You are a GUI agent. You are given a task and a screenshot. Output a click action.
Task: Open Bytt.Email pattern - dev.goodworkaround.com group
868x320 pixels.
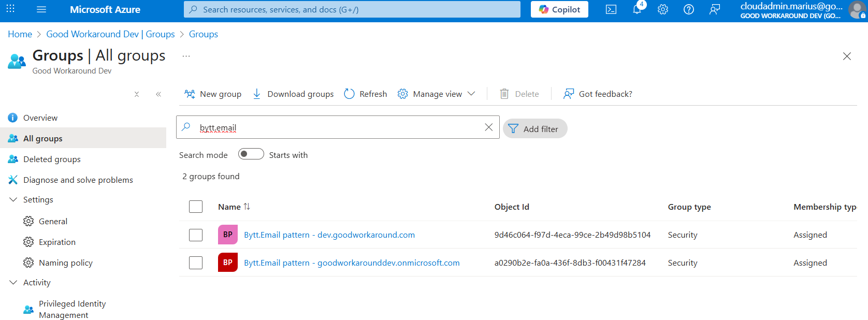(x=329, y=235)
